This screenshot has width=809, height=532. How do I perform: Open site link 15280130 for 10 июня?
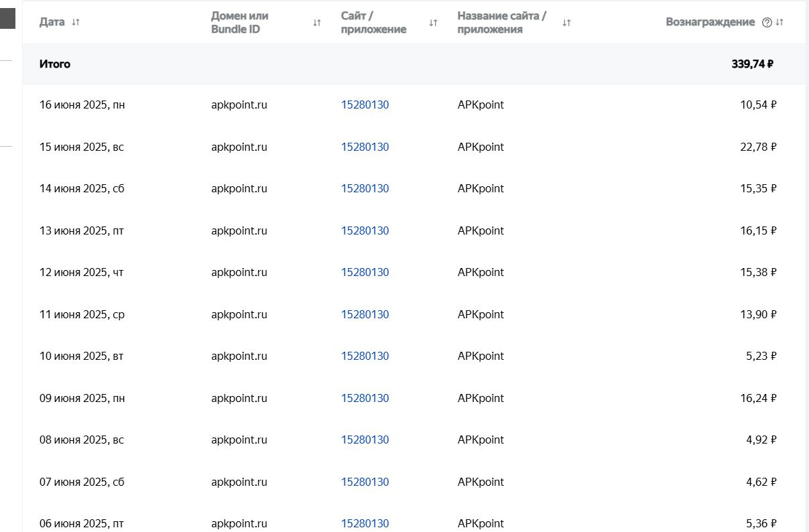coord(365,356)
